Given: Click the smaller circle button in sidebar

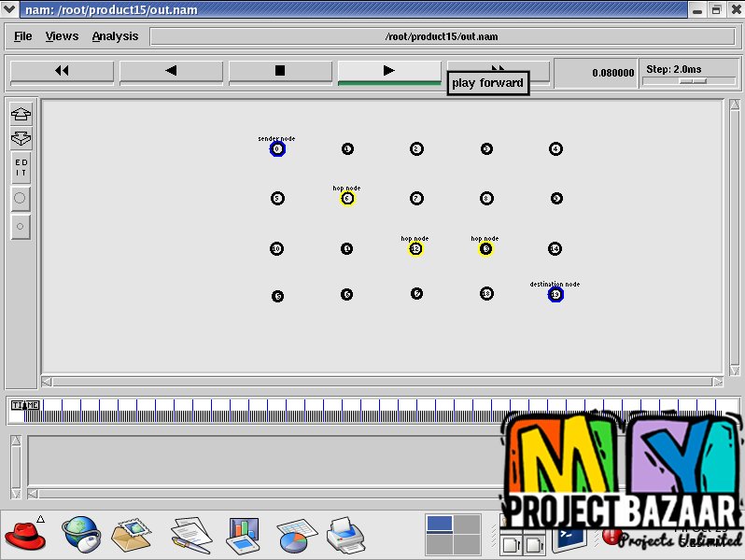Looking at the screenshot, I should coord(21,226).
